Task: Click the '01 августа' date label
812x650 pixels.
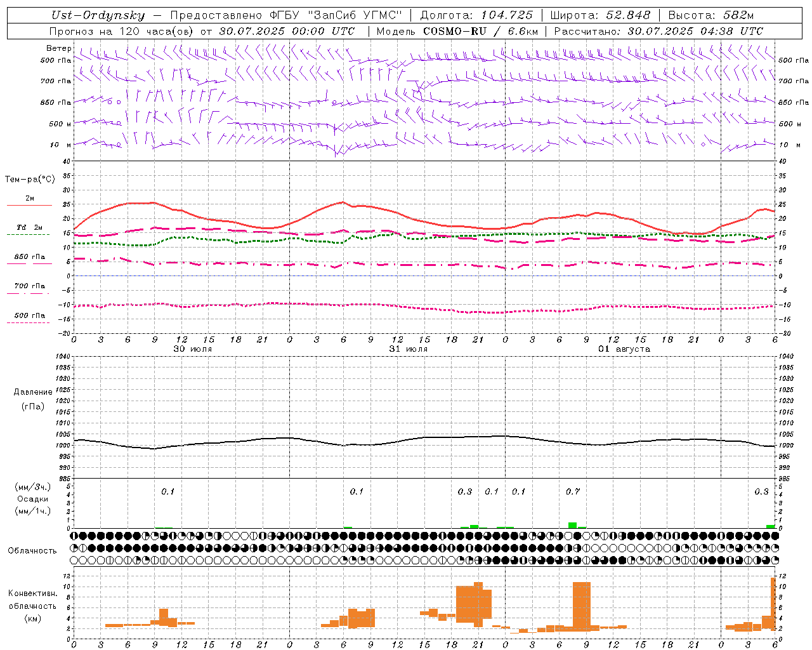Action: 624,349
